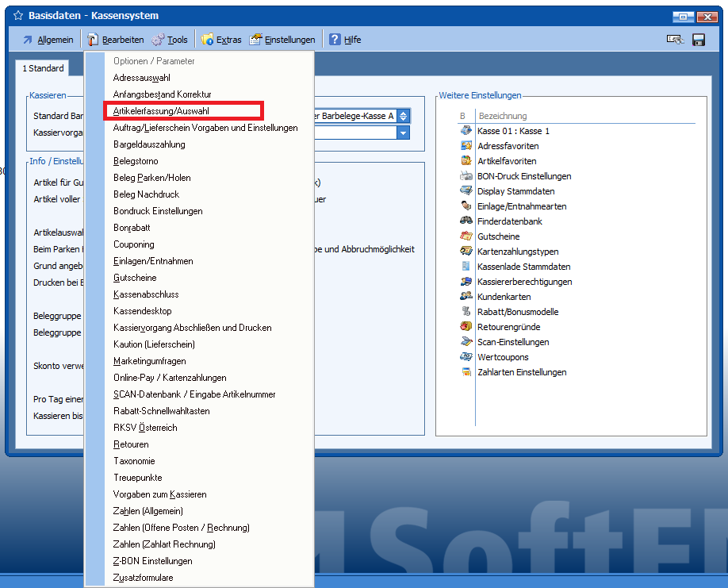Viewport: 728px width, 588px height.
Task: Choose the Kassenabschluss menu entry
Action: [146, 294]
